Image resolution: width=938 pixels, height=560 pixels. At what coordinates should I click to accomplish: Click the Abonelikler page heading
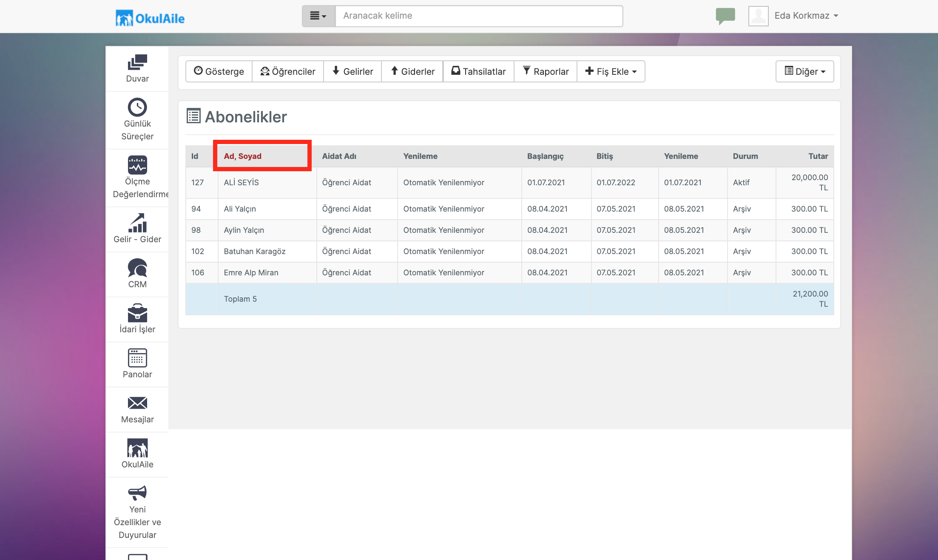(246, 116)
